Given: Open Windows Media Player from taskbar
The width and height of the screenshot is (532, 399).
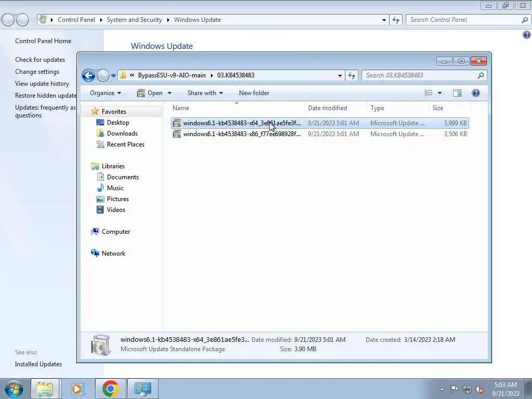Looking at the screenshot, I should [77, 389].
